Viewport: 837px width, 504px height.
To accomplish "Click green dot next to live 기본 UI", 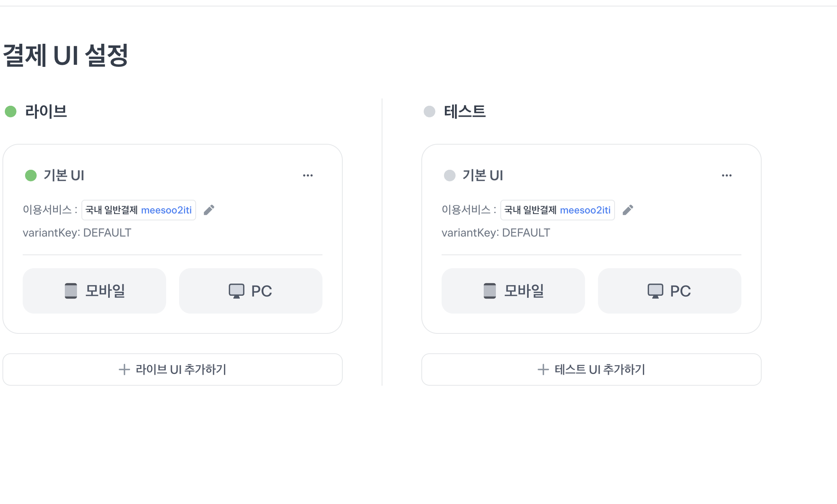I will (31, 175).
